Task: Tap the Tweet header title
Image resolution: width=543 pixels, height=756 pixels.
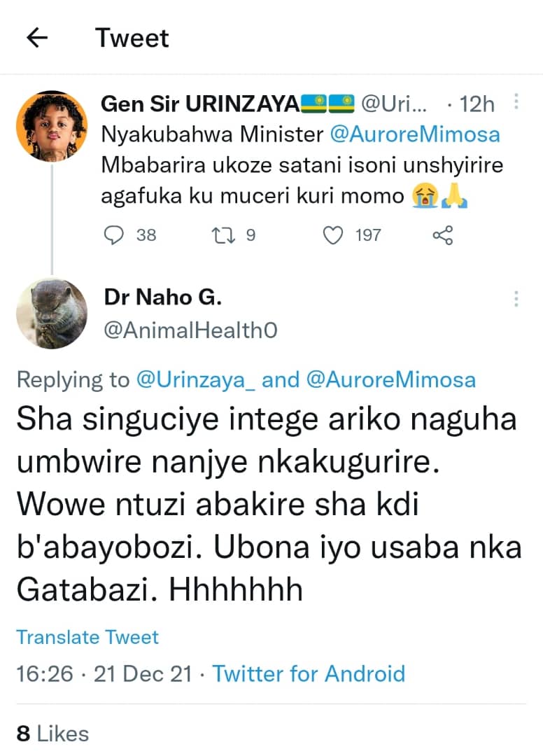Action: [132, 38]
